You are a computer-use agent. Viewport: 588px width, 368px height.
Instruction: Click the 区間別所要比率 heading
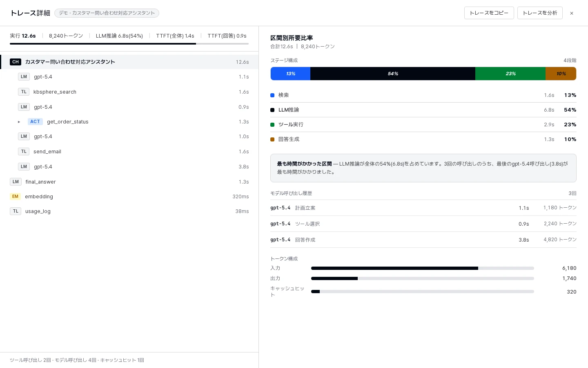292,38
